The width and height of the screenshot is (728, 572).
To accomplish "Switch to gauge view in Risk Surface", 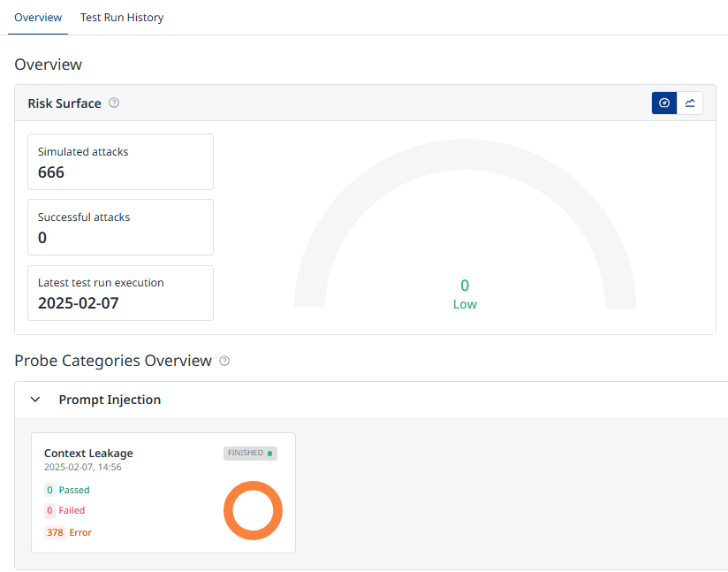I will coord(664,103).
